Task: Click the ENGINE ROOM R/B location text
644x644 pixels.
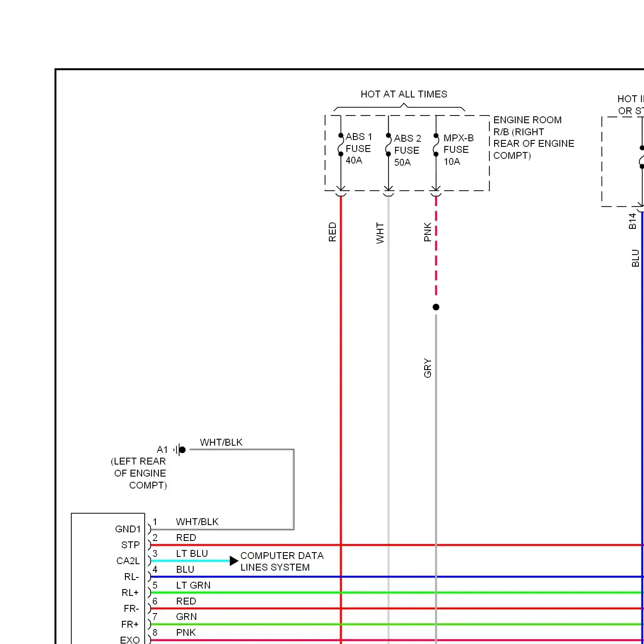Action: pyautogui.click(x=534, y=138)
